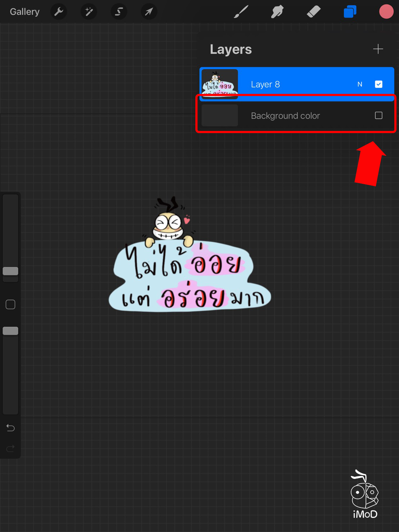The image size is (399, 532).
Task: Open the Adjustments magic wand menu
Action: point(89,12)
